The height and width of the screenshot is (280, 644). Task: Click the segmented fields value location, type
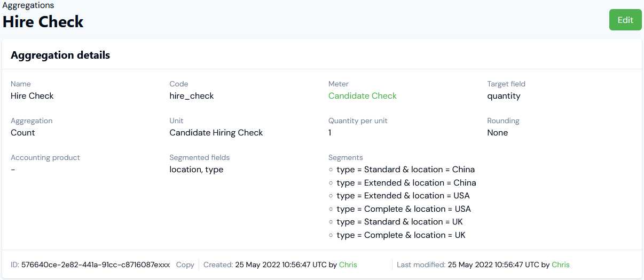point(196,170)
